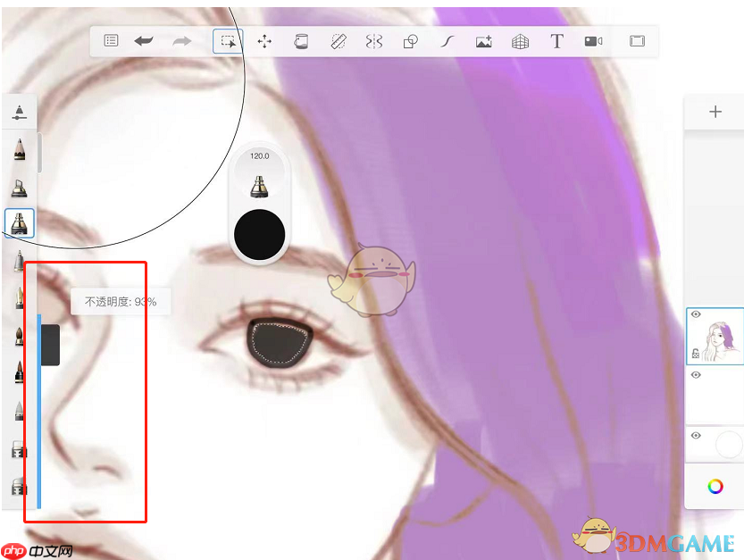Open the main menu from the toolbar
This screenshot has width=744, height=560.
[110, 41]
